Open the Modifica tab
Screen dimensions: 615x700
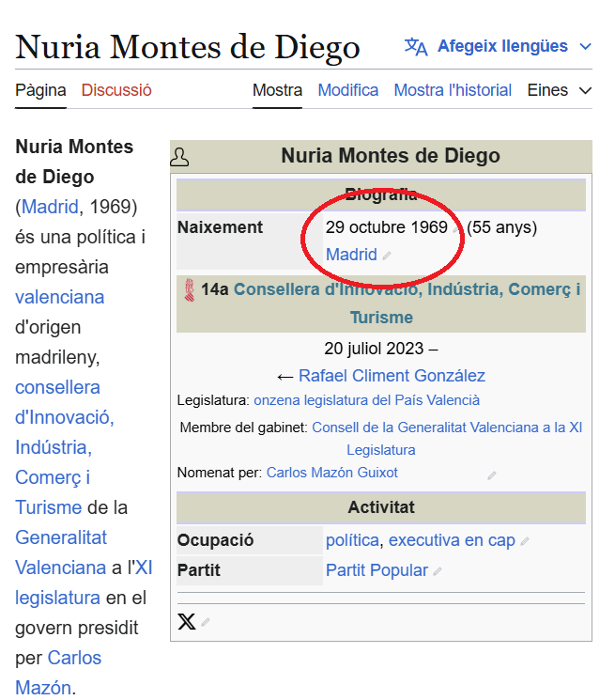(347, 90)
